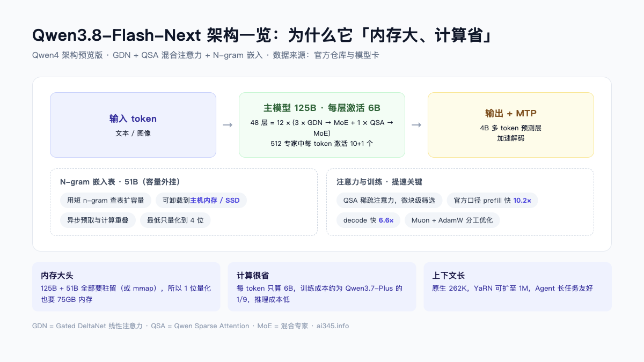Viewport: 644px width, 362px height.
Task: Select the "输入 token" card
Action: point(133,125)
